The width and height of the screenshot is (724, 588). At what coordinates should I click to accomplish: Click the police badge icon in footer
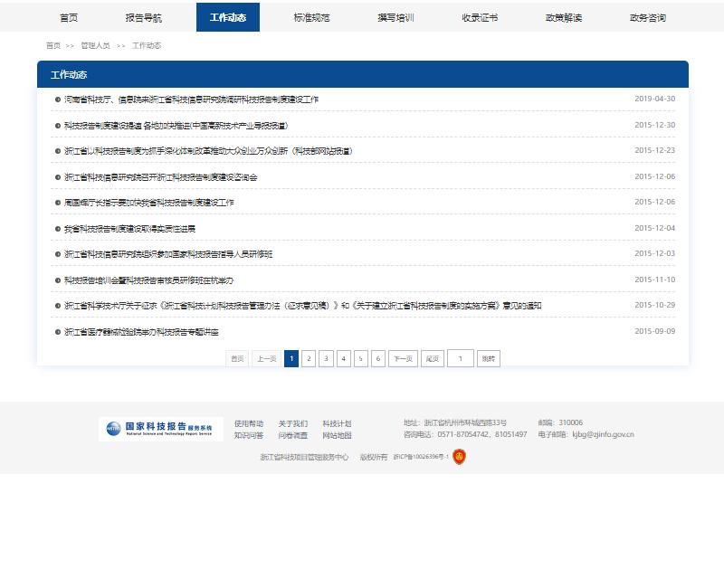[x=460, y=457]
